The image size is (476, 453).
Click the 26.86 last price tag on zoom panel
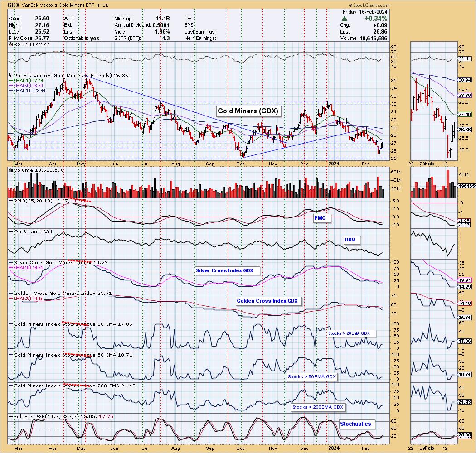(465, 130)
